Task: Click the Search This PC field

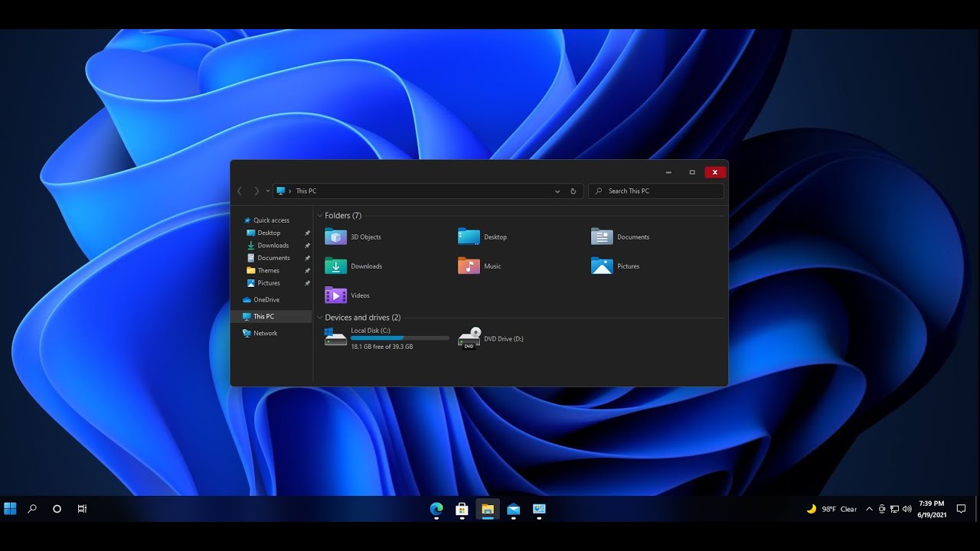Action: coord(656,191)
